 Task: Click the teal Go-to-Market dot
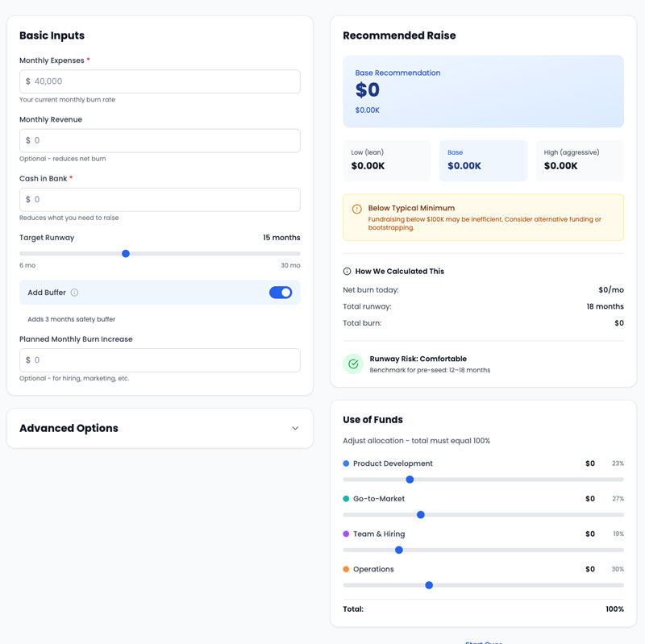[x=346, y=499]
